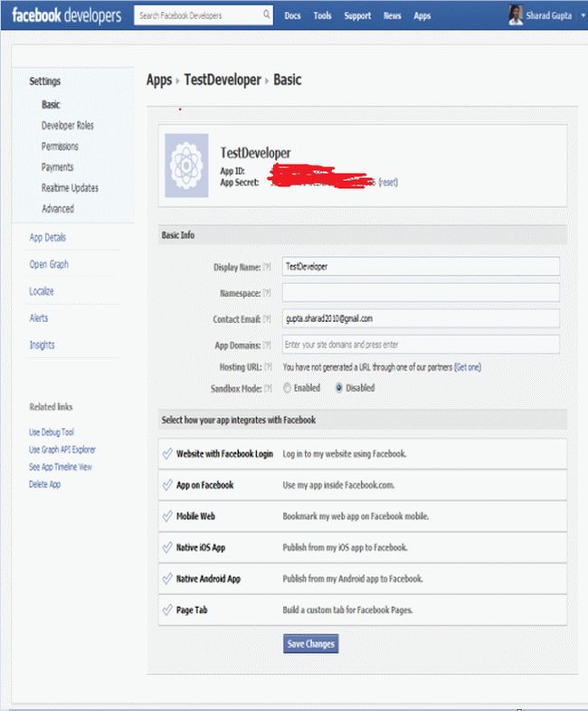Open Permissions settings
The image size is (588, 711).
pos(60,147)
